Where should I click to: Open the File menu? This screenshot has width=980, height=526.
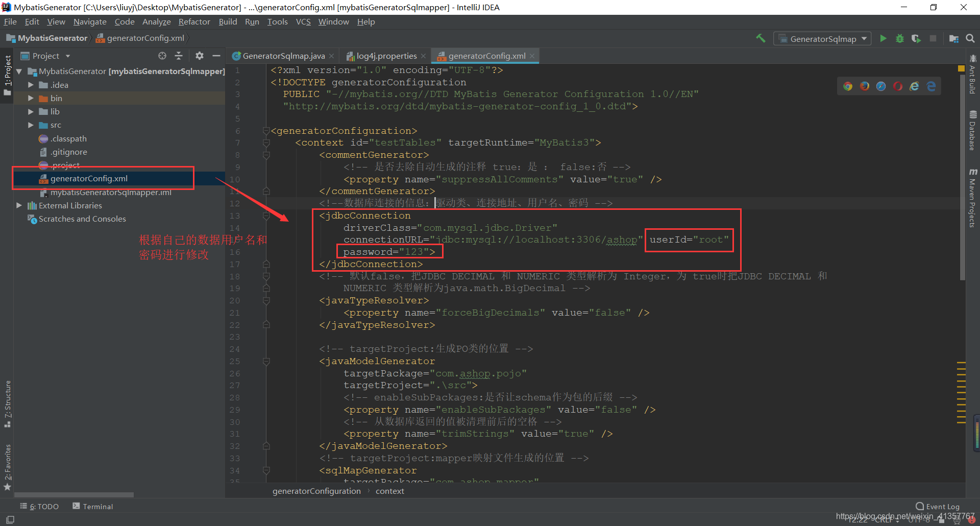[x=10, y=21]
